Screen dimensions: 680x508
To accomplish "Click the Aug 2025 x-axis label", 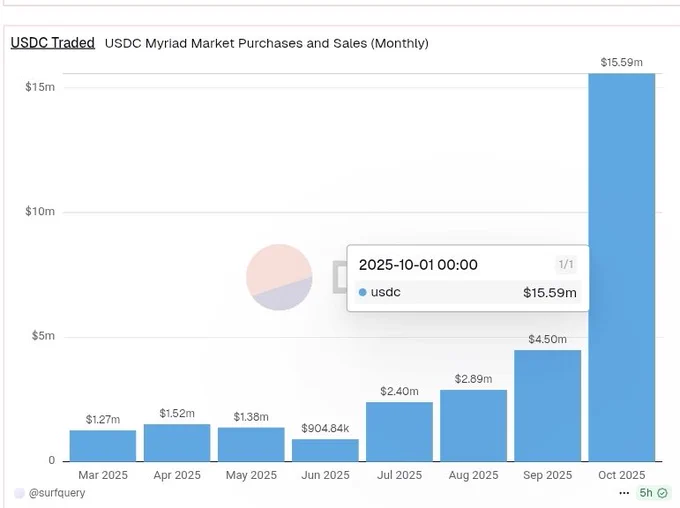I will [x=473, y=475].
